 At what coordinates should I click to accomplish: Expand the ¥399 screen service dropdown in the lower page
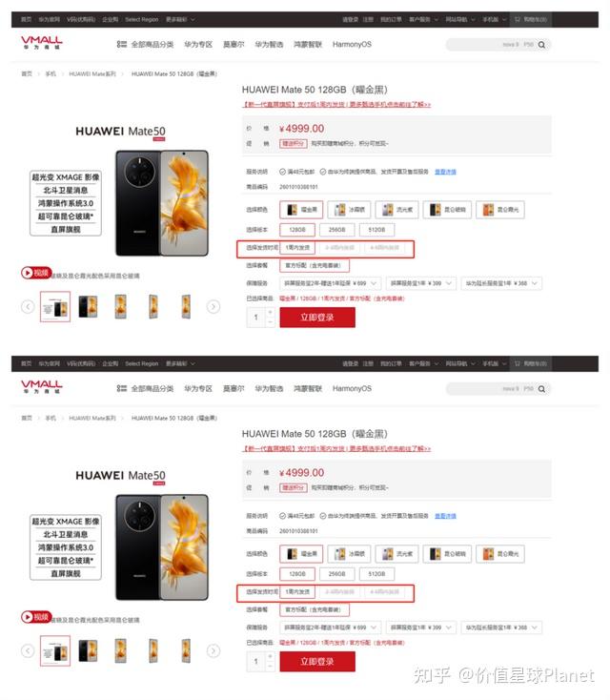click(x=420, y=628)
